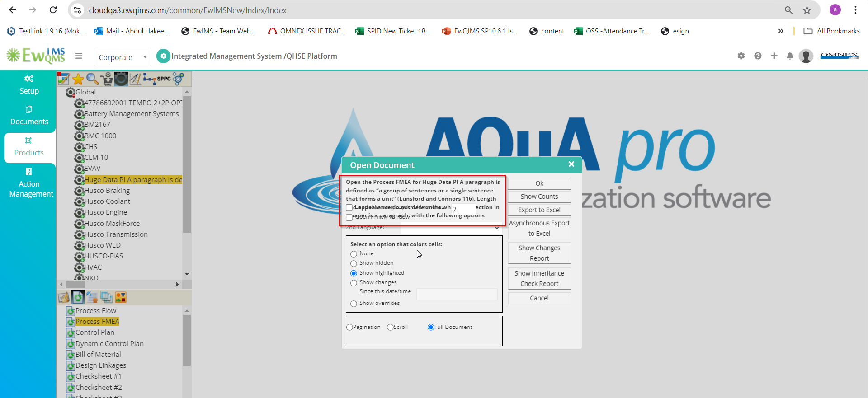Open the browser three-dot menu

(855, 10)
